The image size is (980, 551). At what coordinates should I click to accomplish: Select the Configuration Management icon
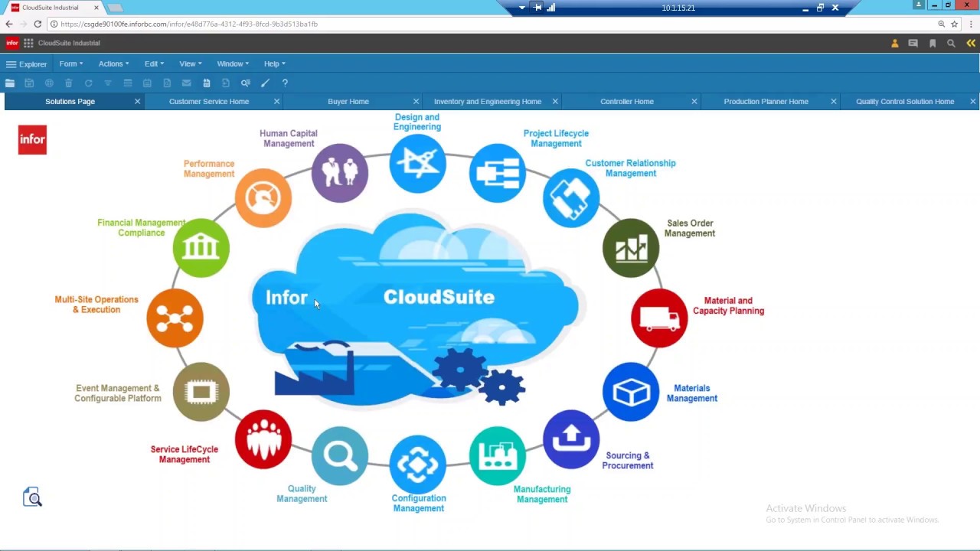click(x=417, y=464)
